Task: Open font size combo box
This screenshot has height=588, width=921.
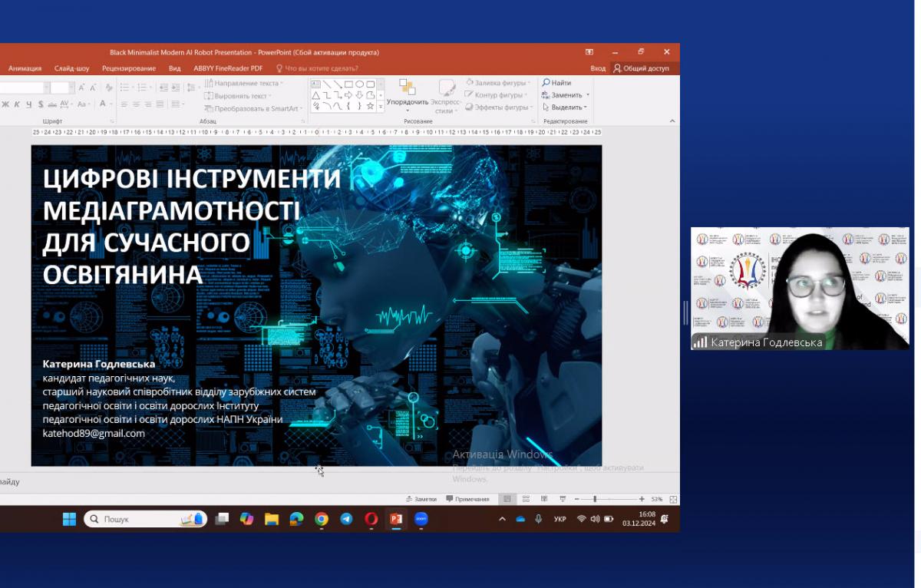Action: 62,88
